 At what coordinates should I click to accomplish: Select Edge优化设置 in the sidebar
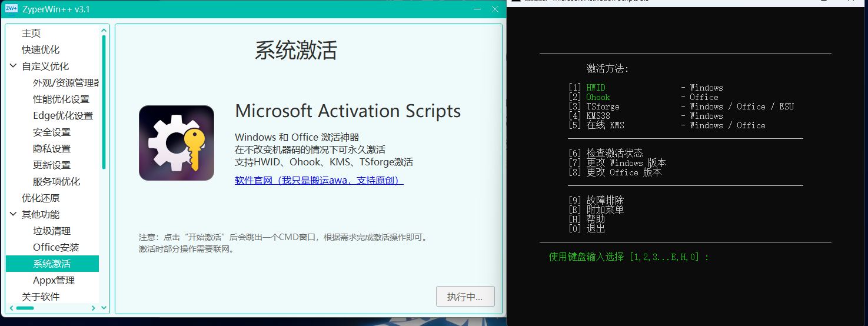63,116
